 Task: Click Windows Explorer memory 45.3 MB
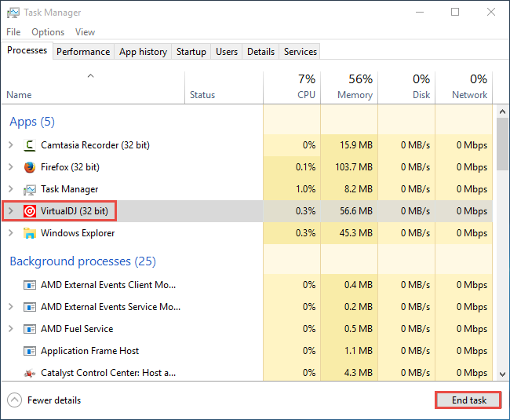pos(356,233)
